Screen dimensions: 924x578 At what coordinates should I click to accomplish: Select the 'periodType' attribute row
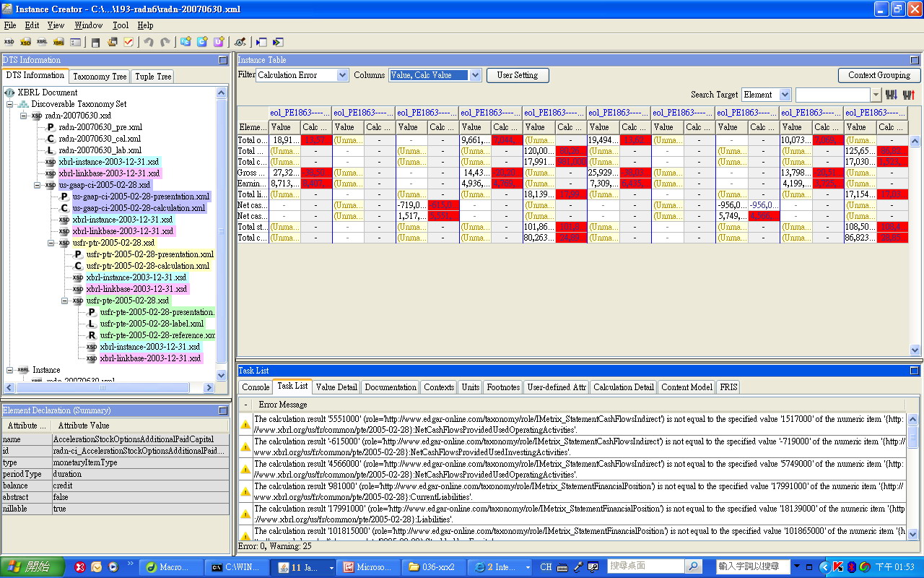[x=117, y=474]
